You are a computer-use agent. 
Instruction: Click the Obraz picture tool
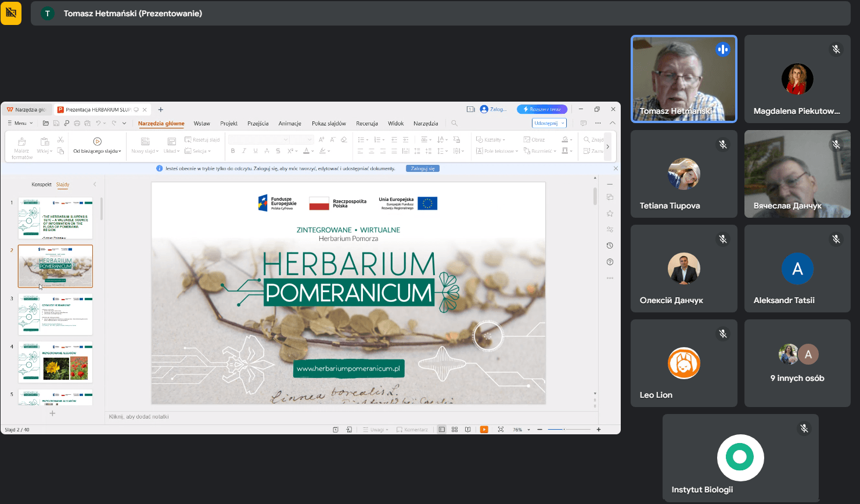pyautogui.click(x=534, y=140)
